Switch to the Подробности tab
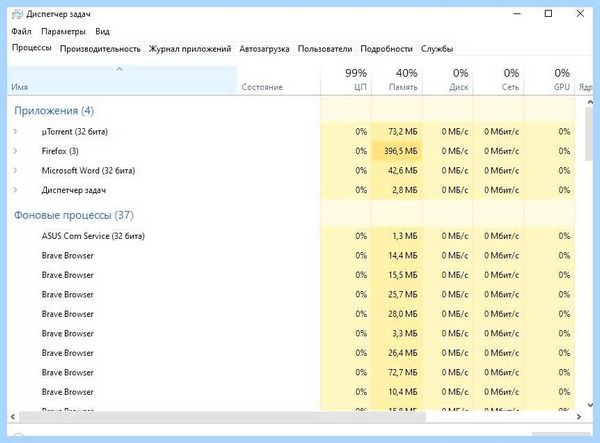Image resolution: width=600 pixels, height=443 pixels. coord(386,49)
